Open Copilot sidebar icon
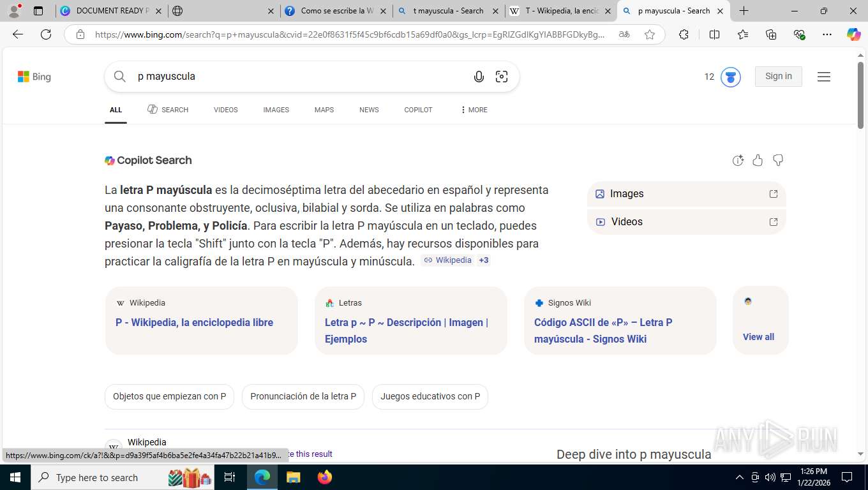The width and height of the screenshot is (868, 490). 854,34
